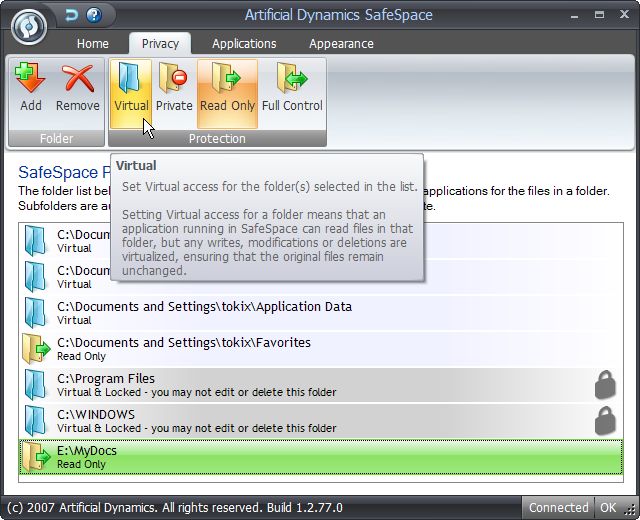
Task: Click the Connected status indicator
Action: (558, 507)
